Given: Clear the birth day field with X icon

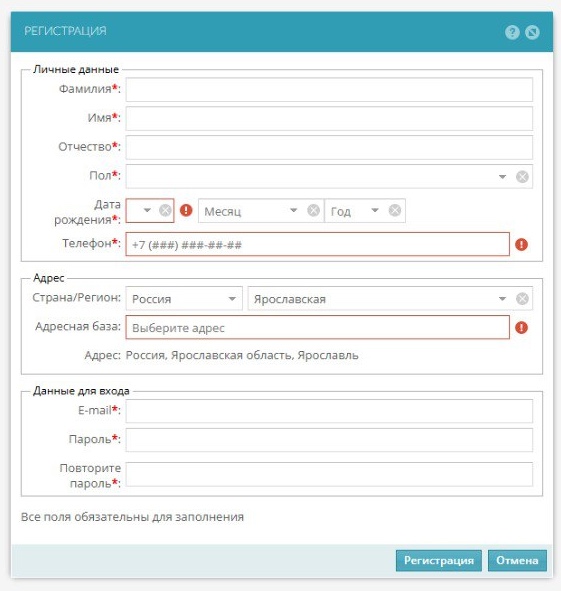Looking at the screenshot, I should pyautogui.click(x=165, y=210).
